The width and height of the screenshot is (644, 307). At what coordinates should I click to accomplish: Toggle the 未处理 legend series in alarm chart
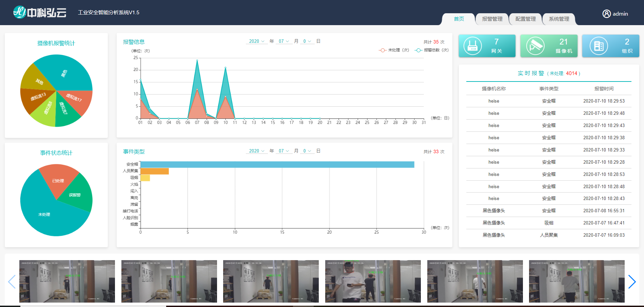[x=393, y=50]
